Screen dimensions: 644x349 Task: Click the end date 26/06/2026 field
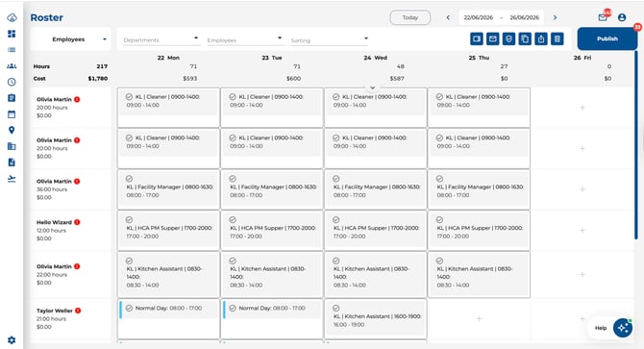coord(524,17)
